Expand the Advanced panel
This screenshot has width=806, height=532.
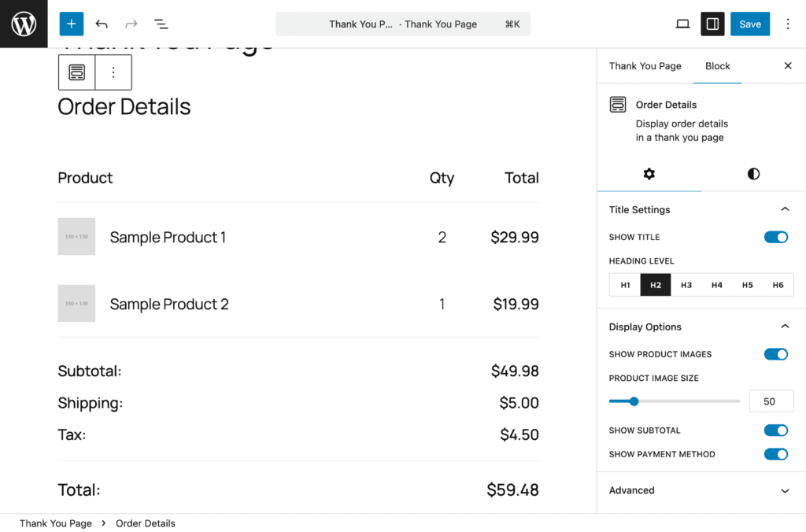pyautogui.click(x=784, y=490)
